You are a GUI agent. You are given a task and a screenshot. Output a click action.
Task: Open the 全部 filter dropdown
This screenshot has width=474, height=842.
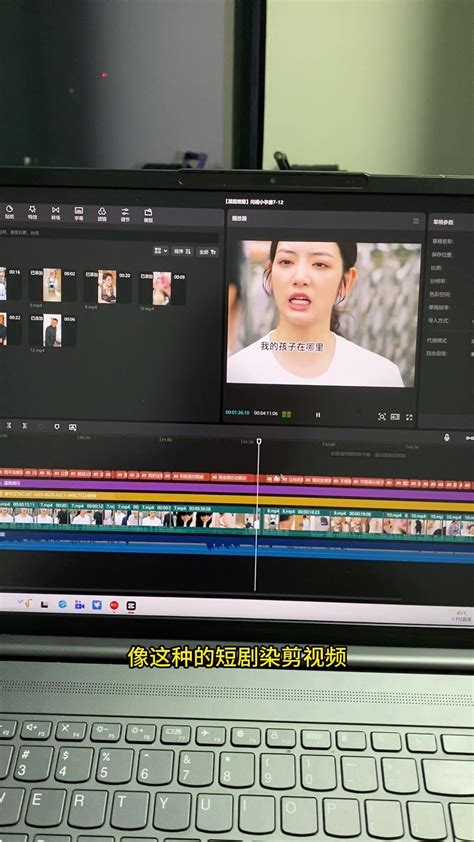click(207, 252)
